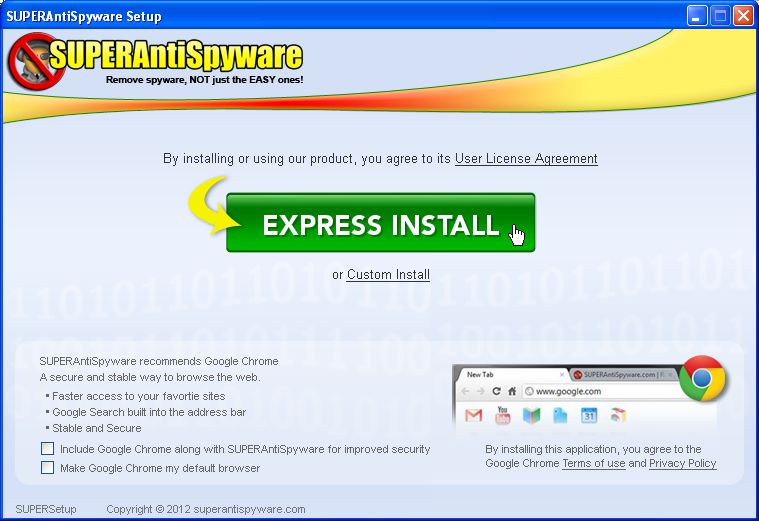This screenshot has height=521, width=759.
Task: Click the EXPRESS INSTALL button
Action: click(x=380, y=224)
